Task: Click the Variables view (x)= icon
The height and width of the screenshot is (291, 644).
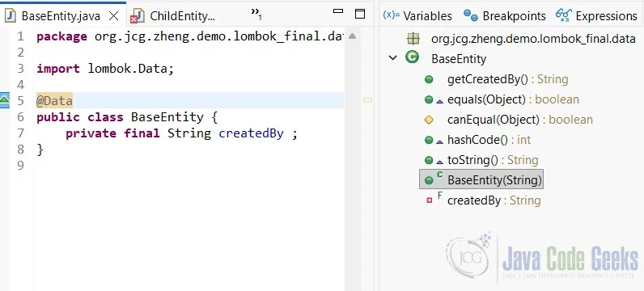Action: point(392,15)
